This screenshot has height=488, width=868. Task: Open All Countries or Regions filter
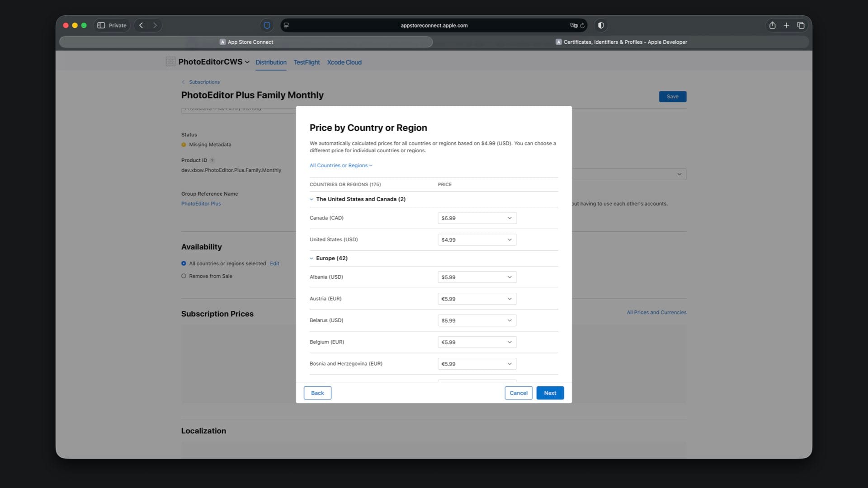tap(341, 165)
